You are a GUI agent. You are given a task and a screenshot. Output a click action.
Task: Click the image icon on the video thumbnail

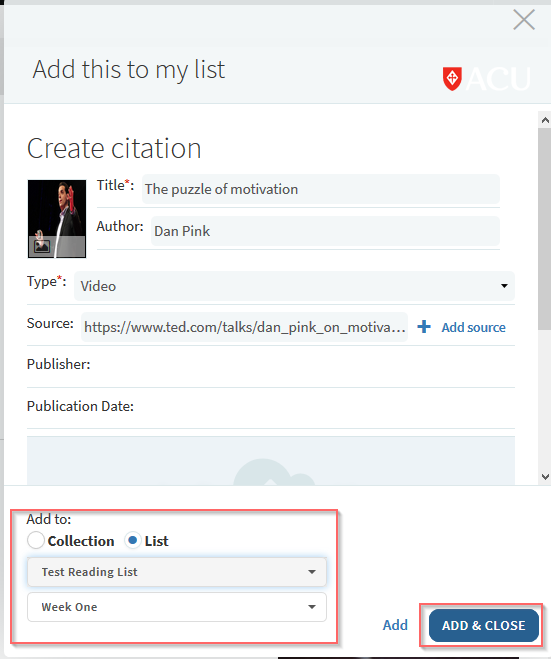(x=42, y=246)
